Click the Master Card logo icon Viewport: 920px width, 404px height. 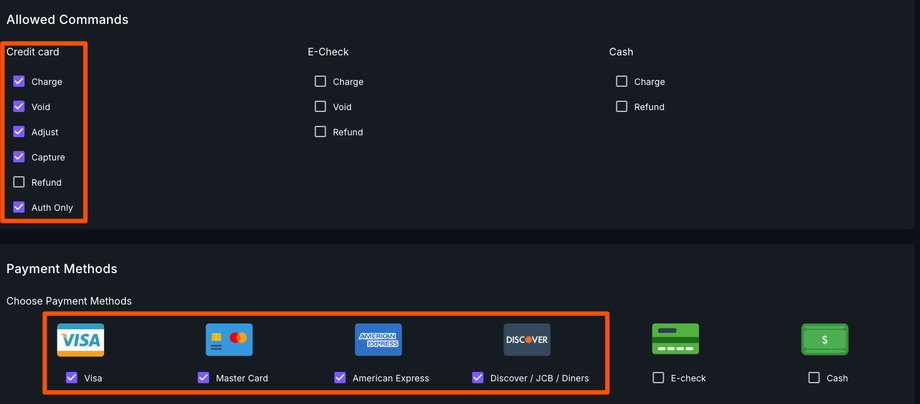coord(229,340)
